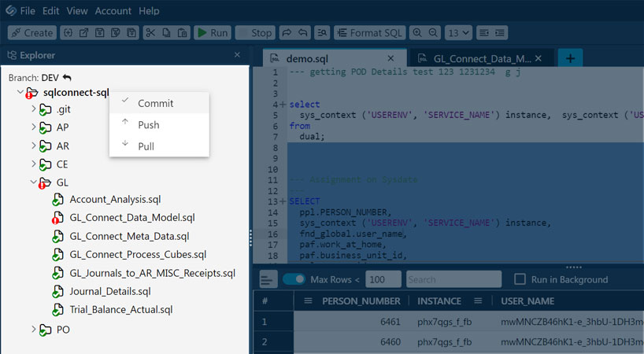Open the font size 13 dropdown
Viewport: 644px width, 354px height.
(x=458, y=33)
